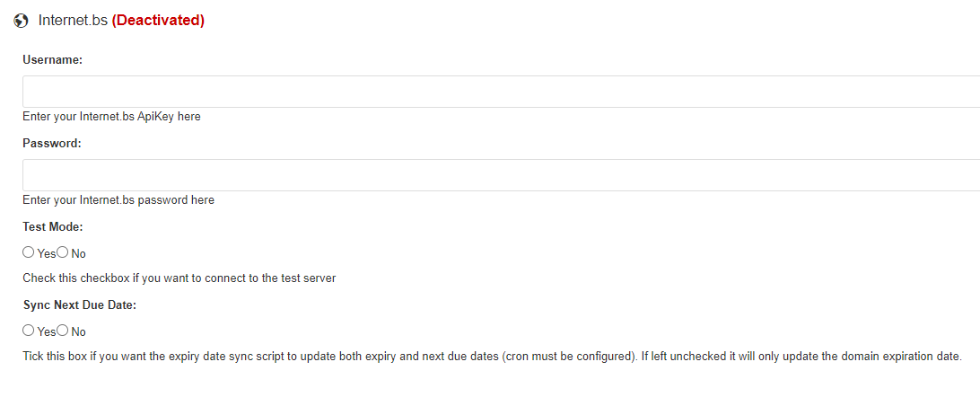
Task: Click the Internet.bs password hint text
Action: click(x=118, y=200)
